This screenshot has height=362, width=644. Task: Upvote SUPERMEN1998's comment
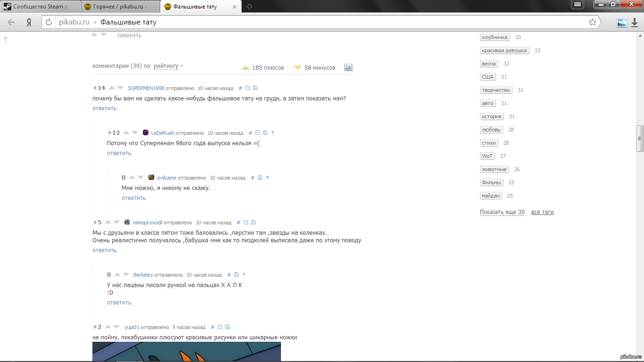112,88
